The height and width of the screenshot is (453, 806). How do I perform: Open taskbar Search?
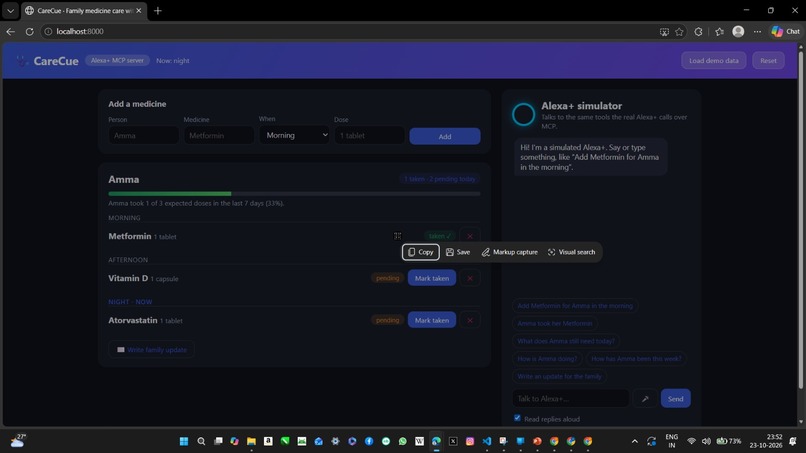(201, 441)
